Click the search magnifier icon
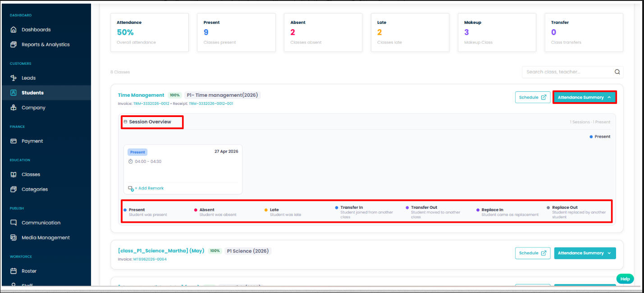The width and height of the screenshot is (644, 293). coord(617,72)
